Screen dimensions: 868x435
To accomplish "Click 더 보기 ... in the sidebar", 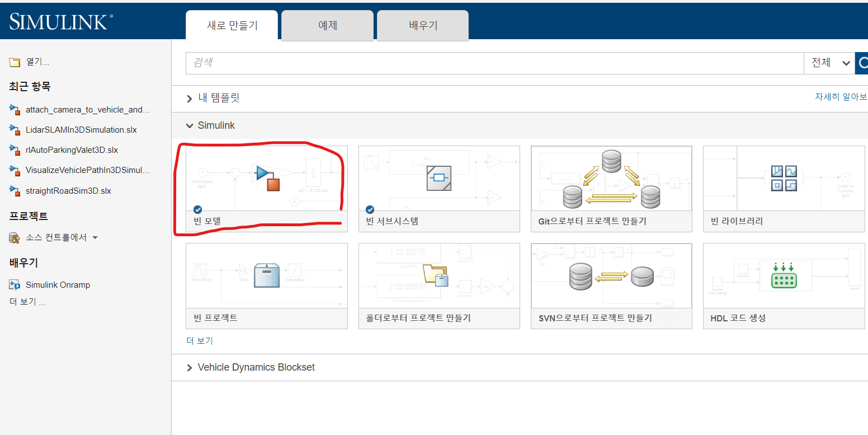I will (x=27, y=302).
